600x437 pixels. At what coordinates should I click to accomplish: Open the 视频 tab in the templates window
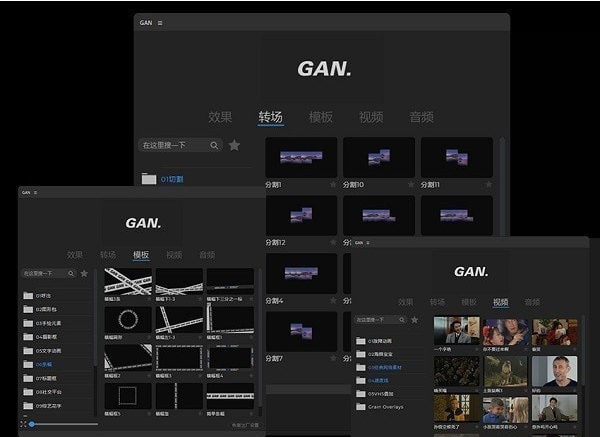tap(174, 255)
